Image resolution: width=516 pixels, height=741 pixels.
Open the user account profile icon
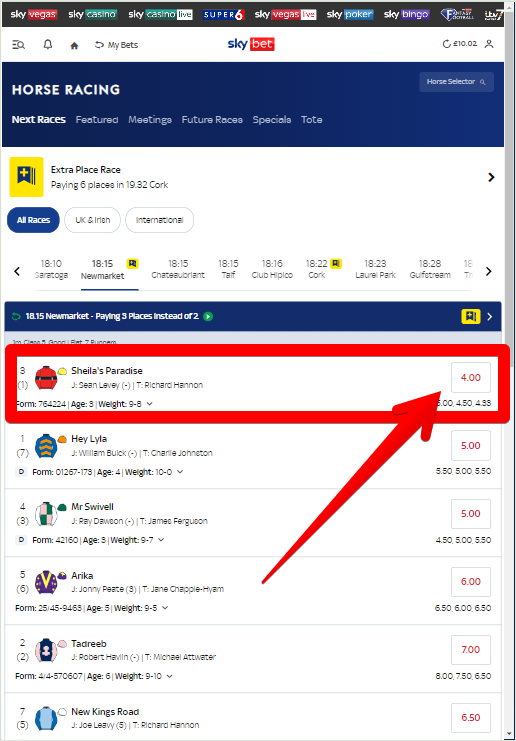click(489, 44)
